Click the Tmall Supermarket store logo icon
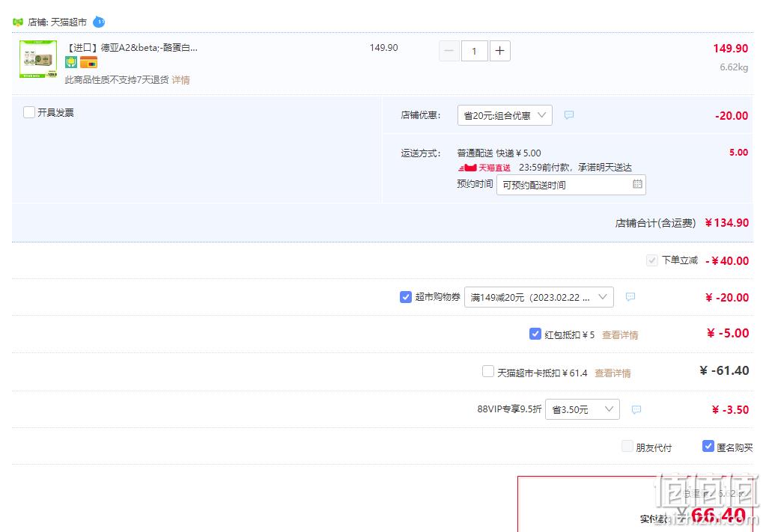This screenshot has height=532, width=766. 18,22
